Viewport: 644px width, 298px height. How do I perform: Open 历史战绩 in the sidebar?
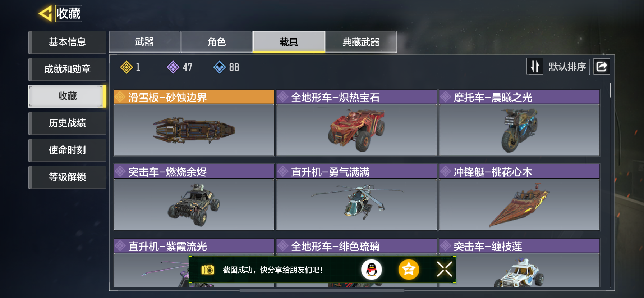[x=67, y=123]
